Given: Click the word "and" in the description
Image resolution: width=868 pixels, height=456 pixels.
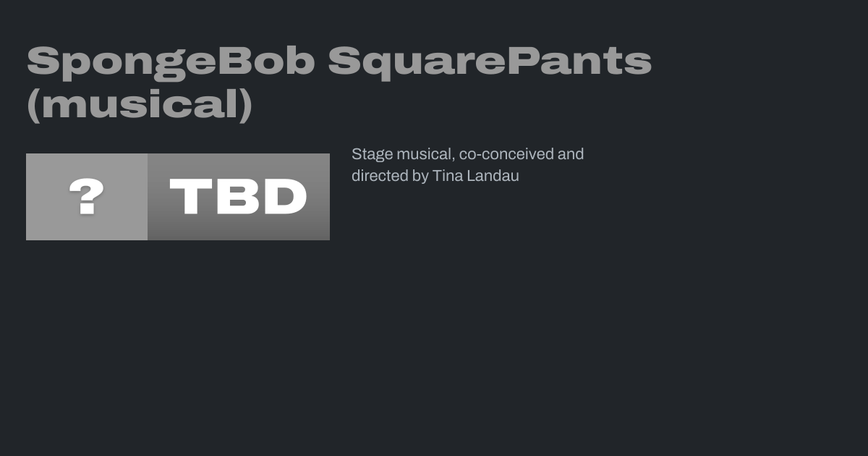Looking at the screenshot, I should point(571,154).
